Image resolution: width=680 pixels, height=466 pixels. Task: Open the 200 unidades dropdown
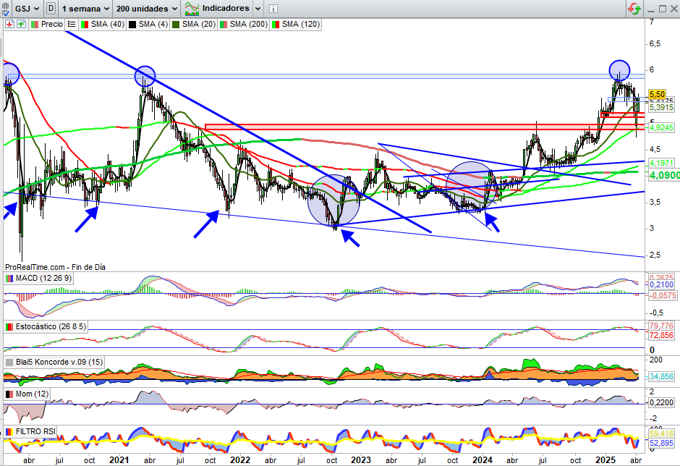click(147, 8)
